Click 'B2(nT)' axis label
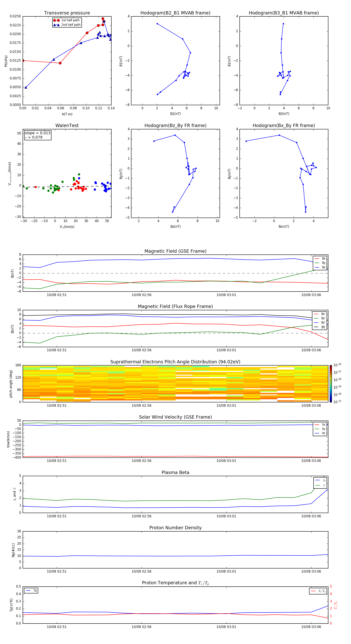Image resolution: width=351 pixels, height=644 pixels. click(x=175, y=114)
